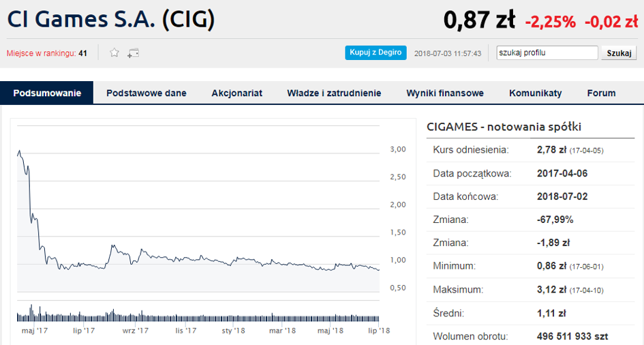Click Średni value 1,11 zł
644x345 pixels.
click(x=551, y=314)
